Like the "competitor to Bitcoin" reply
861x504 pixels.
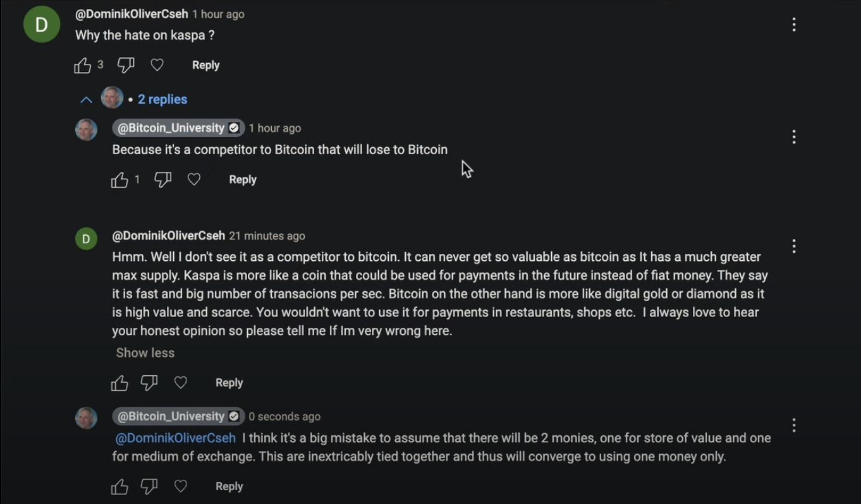[x=119, y=180]
